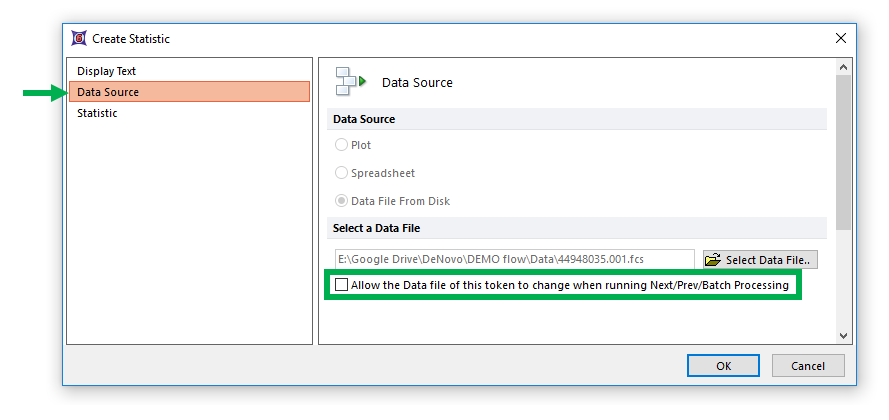Click the data file path text field
This screenshot has width=889, height=420.
pyautogui.click(x=514, y=260)
